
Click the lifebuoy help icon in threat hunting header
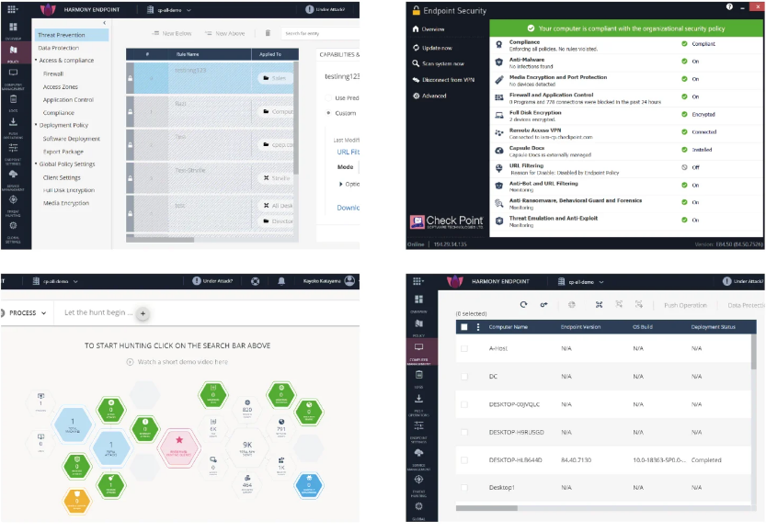point(255,281)
